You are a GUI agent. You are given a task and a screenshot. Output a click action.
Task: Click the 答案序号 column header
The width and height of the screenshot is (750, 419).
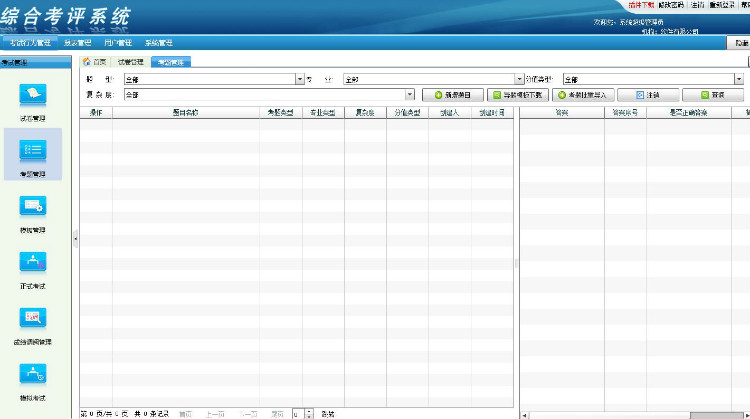[x=626, y=113]
